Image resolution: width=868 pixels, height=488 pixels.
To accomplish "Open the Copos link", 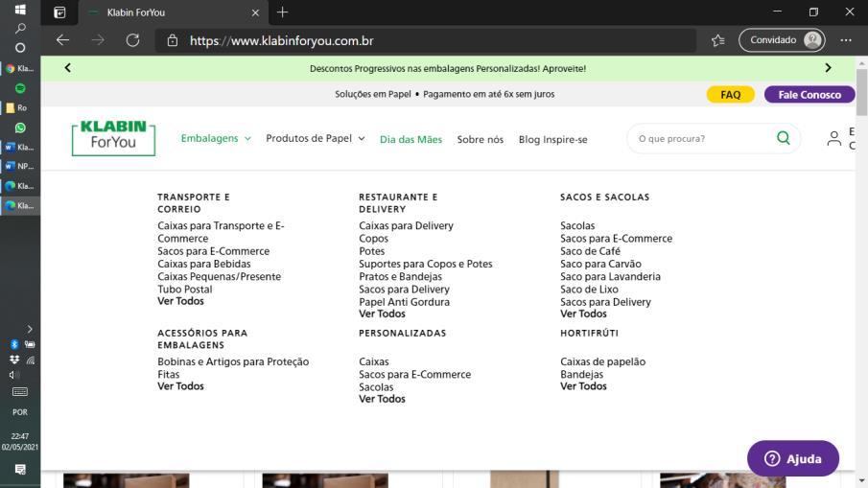I will click(x=373, y=239).
